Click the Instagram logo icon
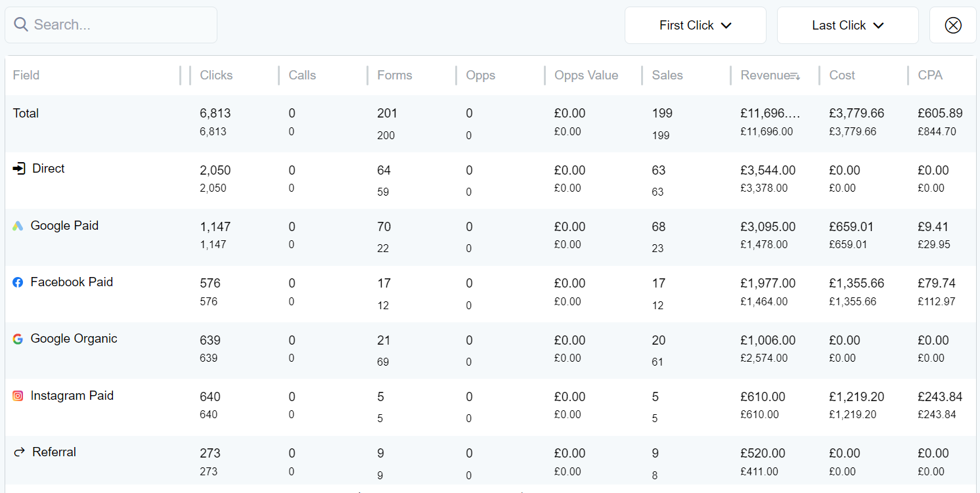Viewport: 980px width, 493px height. (18, 396)
